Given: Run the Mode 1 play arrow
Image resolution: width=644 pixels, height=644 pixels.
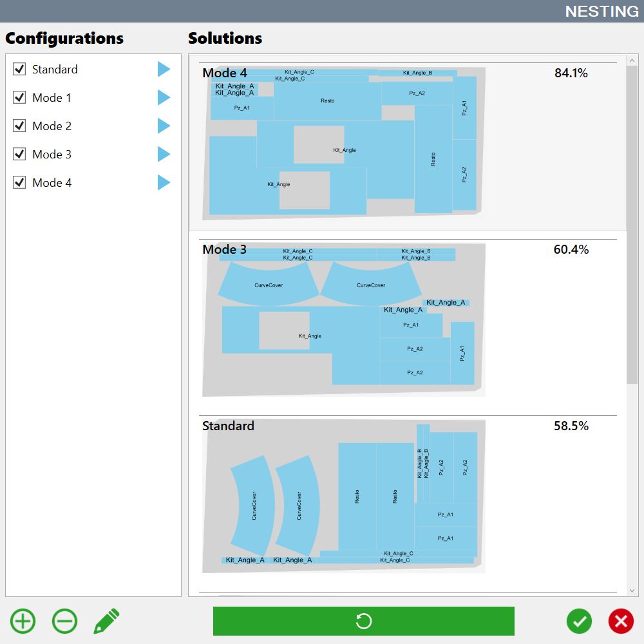Looking at the screenshot, I should tap(164, 97).
